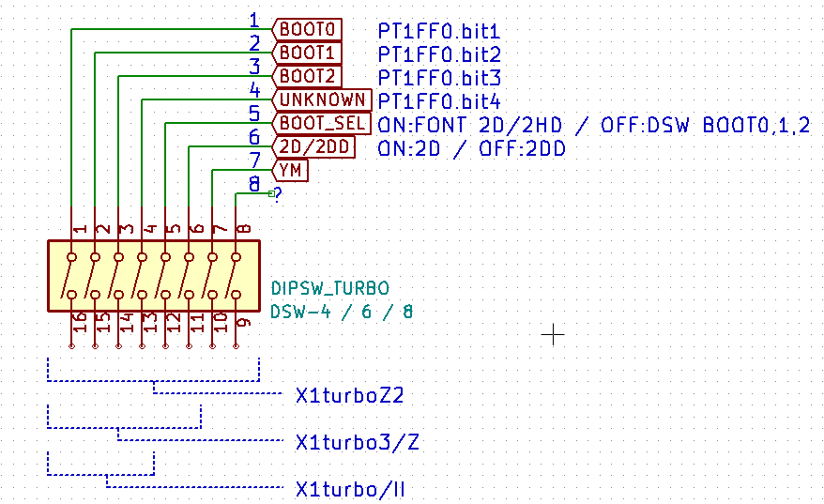Image resolution: width=824 pixels, height=504 pixels.
Task: Select the ON:2D / OFF:2DD text note
Action: tap(471, 148)
